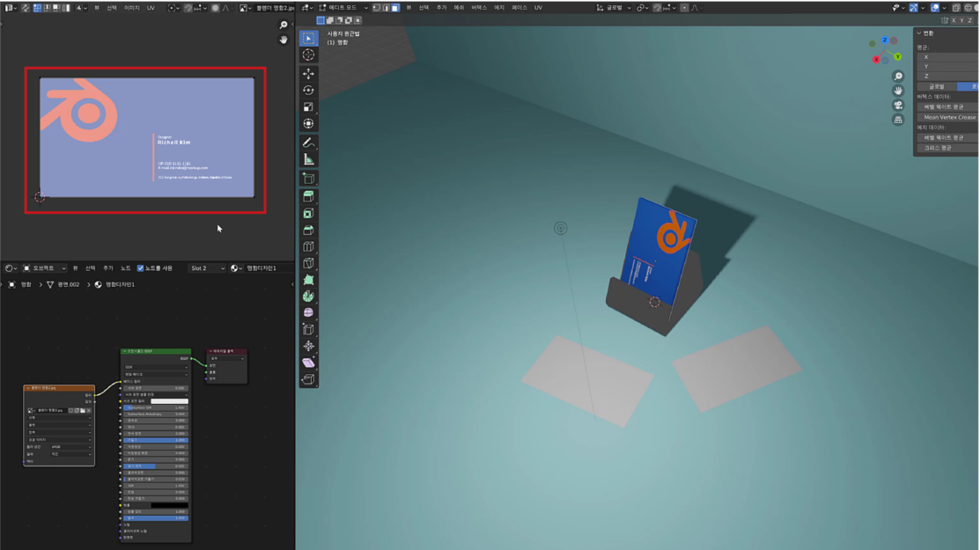Open the Edit Mode dropdown
This screenshot has width=980, height=550.
pos(343,8)
